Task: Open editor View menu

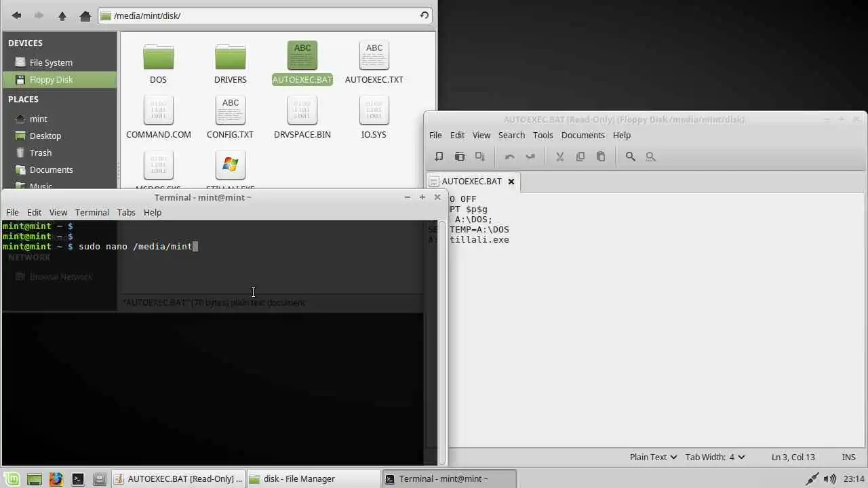Action: point(481,135)
